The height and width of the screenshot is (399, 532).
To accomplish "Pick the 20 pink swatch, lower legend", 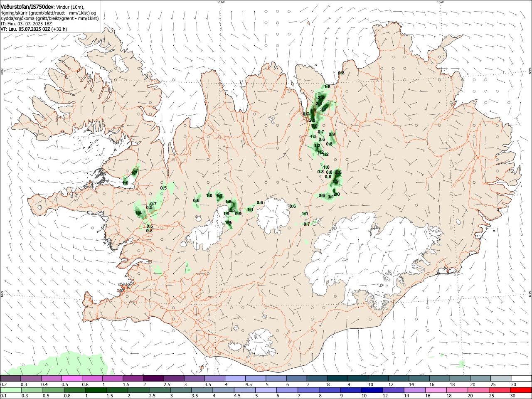I will (478, 390).
